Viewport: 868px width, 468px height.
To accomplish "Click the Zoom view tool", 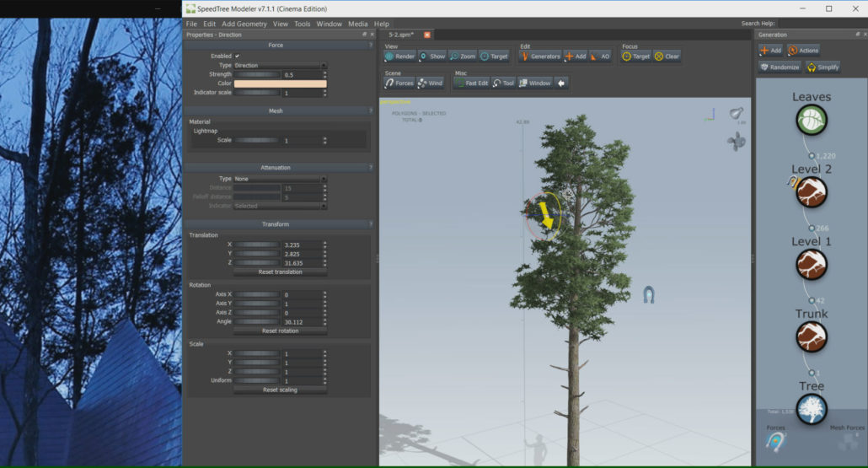I will click(x=463, y=56).
